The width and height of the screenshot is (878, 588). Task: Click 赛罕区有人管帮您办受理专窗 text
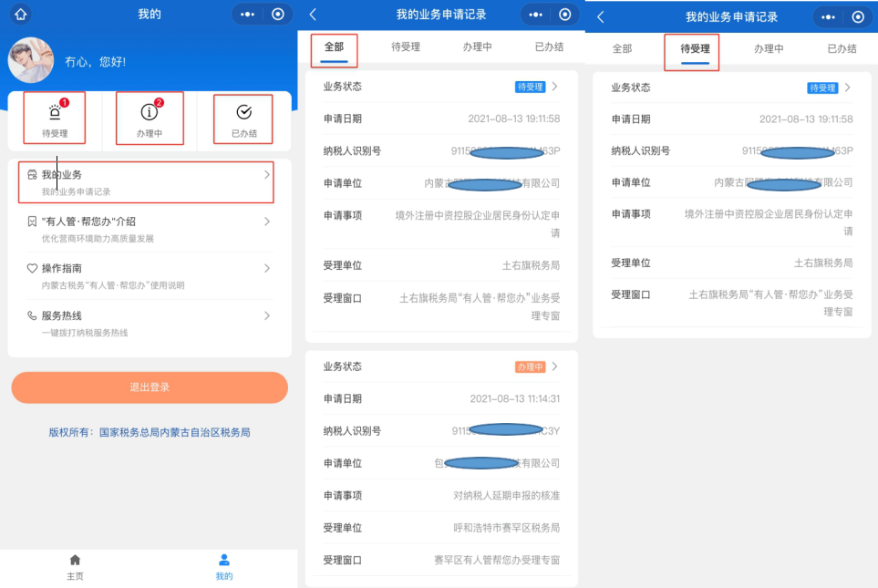[497, 560]
